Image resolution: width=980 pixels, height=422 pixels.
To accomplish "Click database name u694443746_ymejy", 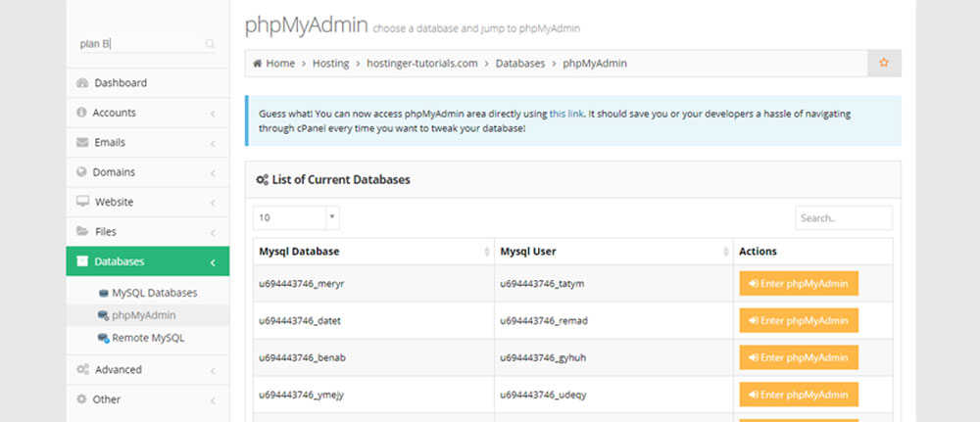I will tap(302, 396).
